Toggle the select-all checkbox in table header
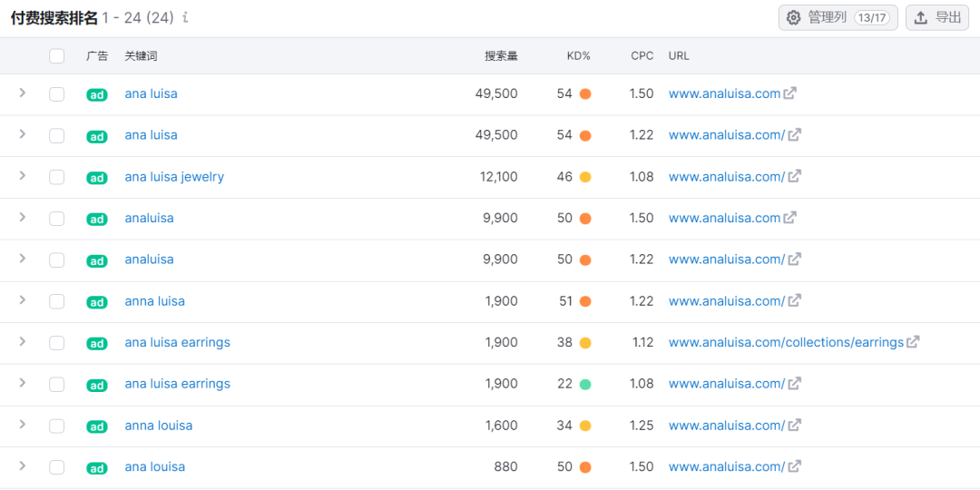The image size is (980, 490). pos(57,56)
